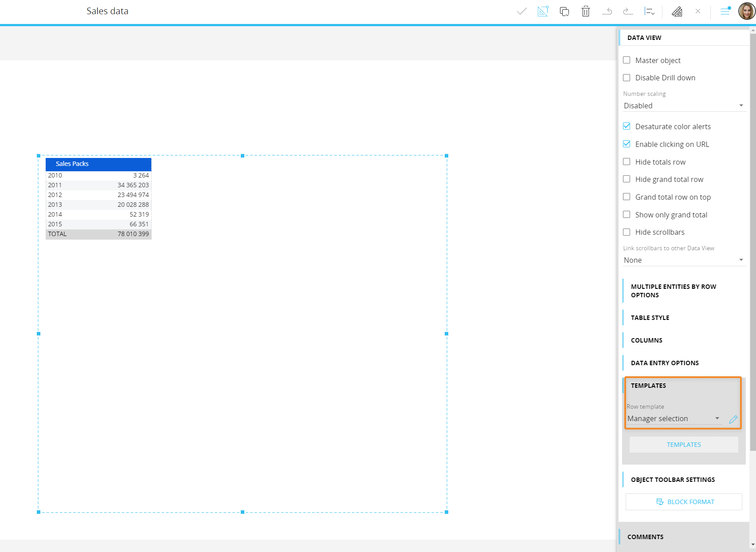Open the align objects icon menu

pyautogui.click(x=650, y=12)
